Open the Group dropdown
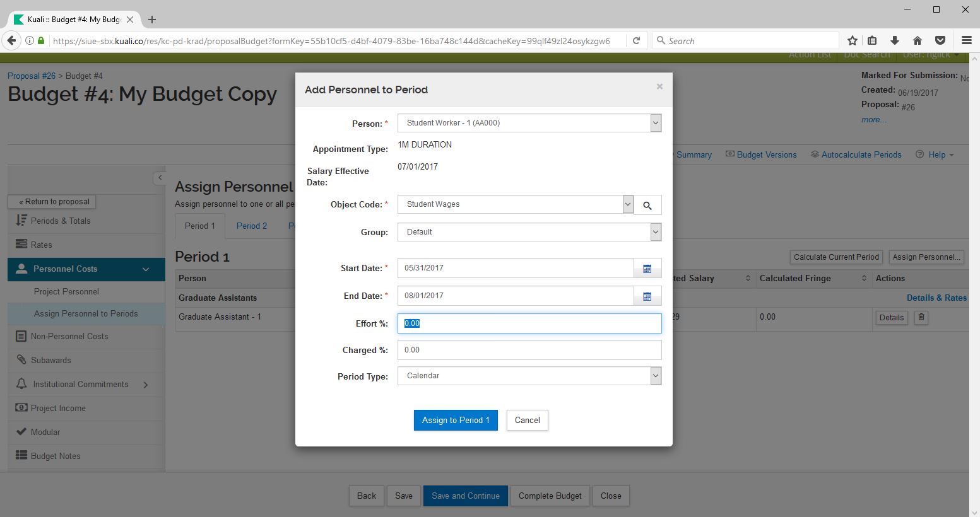 [x=656, y=233]
